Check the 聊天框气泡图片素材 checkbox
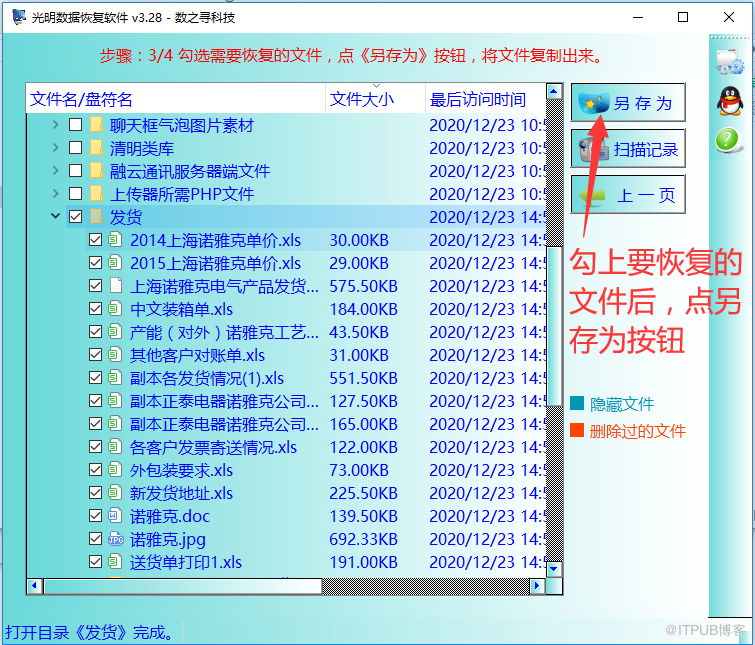755x645 pixels. point(76,125)
